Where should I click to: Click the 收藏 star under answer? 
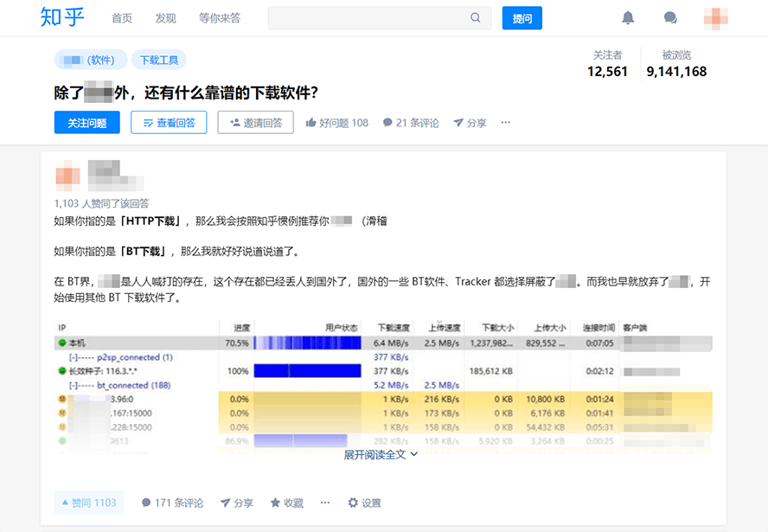pos(286,503)
